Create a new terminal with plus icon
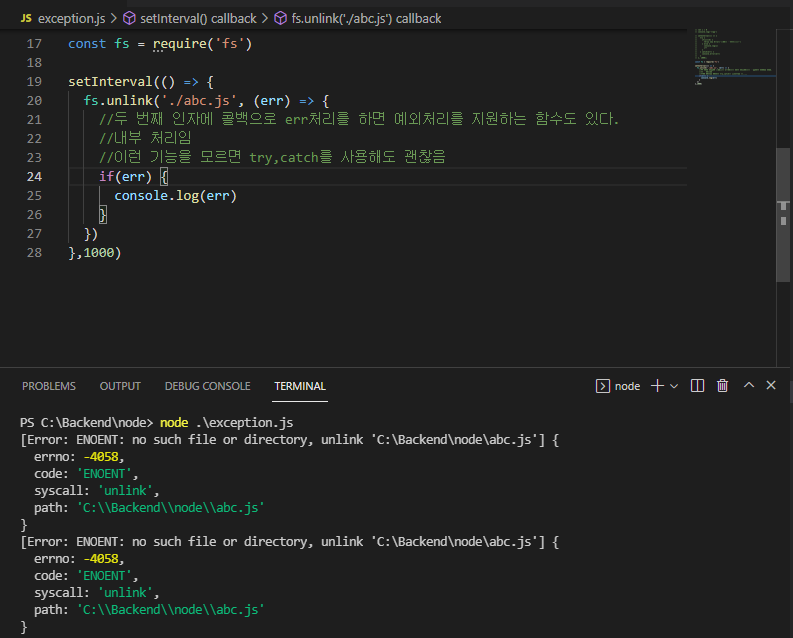Image resolution: width=793 pixels, height=638 pixels. pyautogui.click(x=657, y=386)
